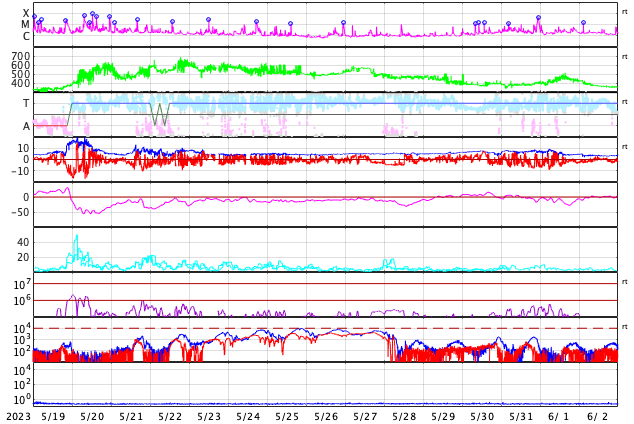Select the flare marker on 5/23
Viewport: 634px width, 424px height.
208,19
